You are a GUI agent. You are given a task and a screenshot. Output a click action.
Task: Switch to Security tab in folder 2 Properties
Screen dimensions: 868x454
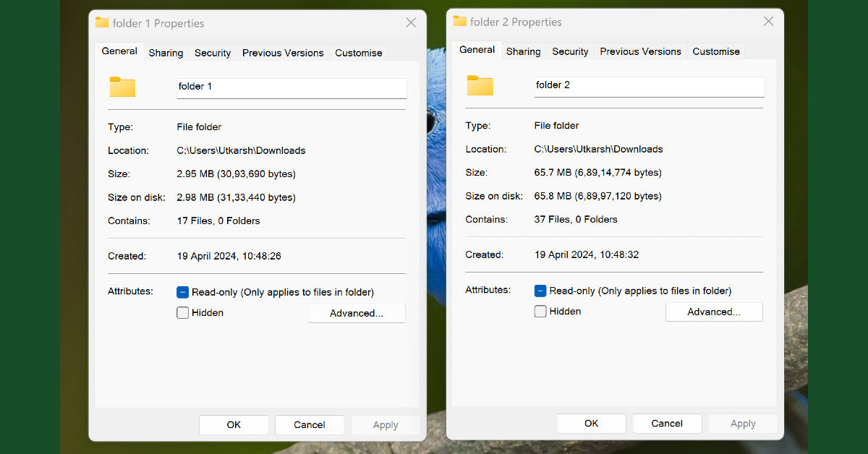click(x=570, y=51)
